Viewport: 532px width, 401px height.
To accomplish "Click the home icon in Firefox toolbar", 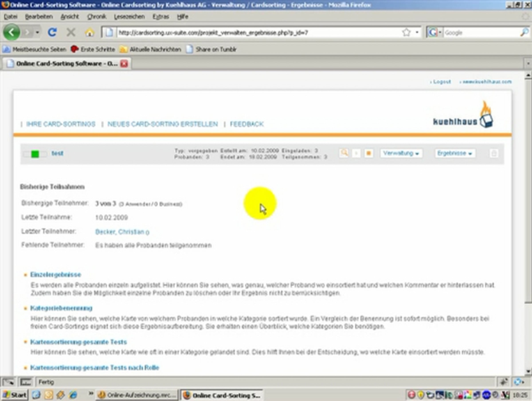I will tap(89, 32).
